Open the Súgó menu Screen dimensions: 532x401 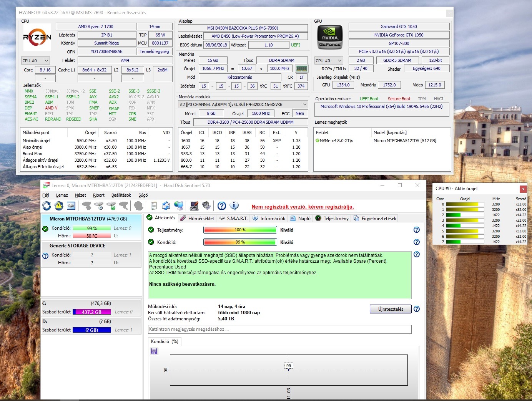click(x=143, y=195)
